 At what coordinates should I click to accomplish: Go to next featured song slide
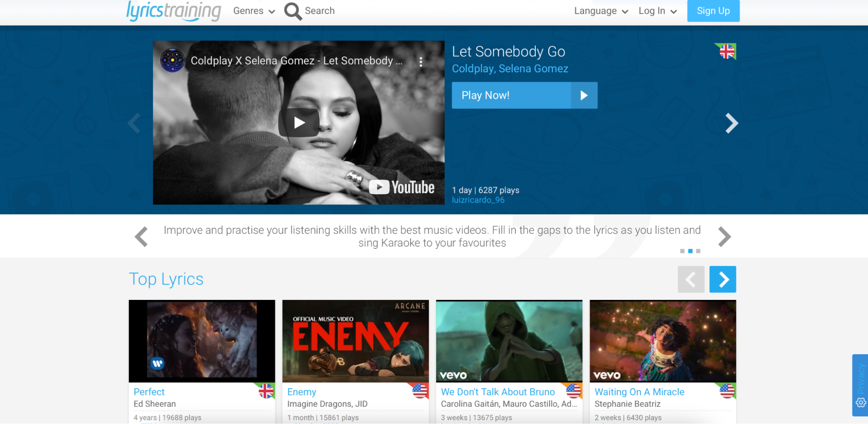(731, 123)
